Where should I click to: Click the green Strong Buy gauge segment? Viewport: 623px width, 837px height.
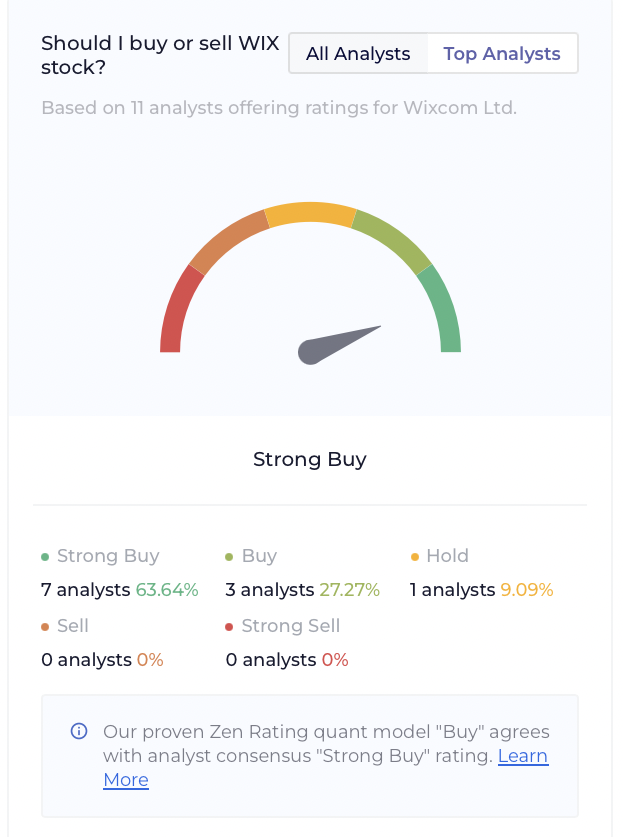tap(442, 310)
